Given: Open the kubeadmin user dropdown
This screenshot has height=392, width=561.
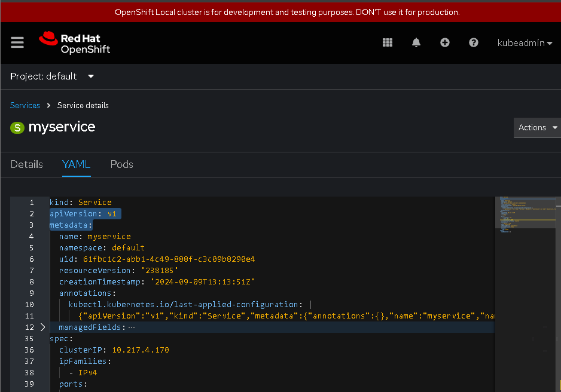Looking at the screenshot, I should [525, 43].
